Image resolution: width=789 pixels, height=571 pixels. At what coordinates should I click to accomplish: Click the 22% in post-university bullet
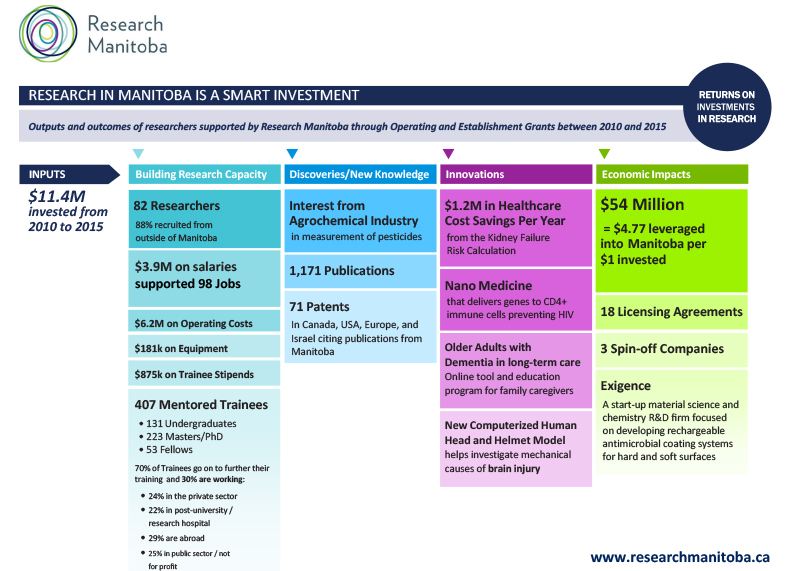pos(188,516)
